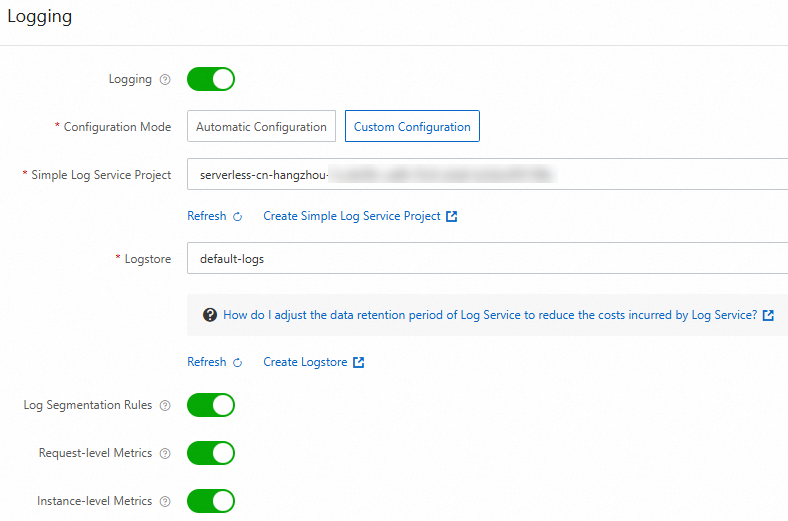The width and height of the screenshot is (788, 521).
Task: Select Automatic Configuration mode
Action: click(x=261, y=126)
